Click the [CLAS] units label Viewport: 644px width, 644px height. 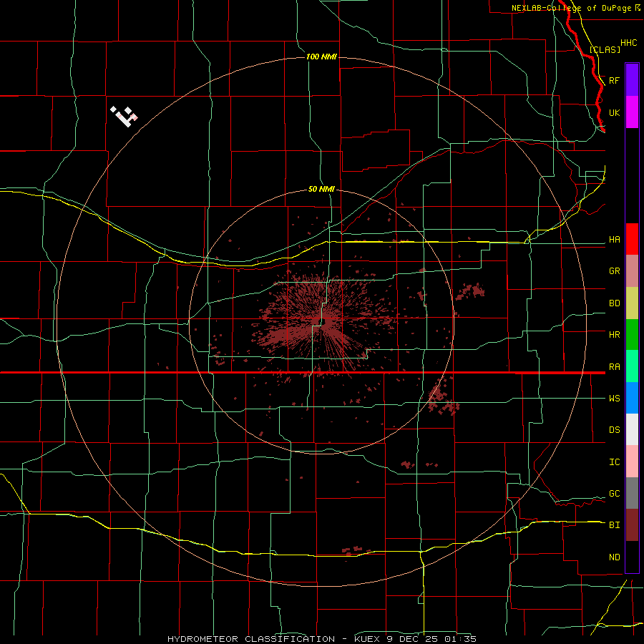(x=605, y=49)
